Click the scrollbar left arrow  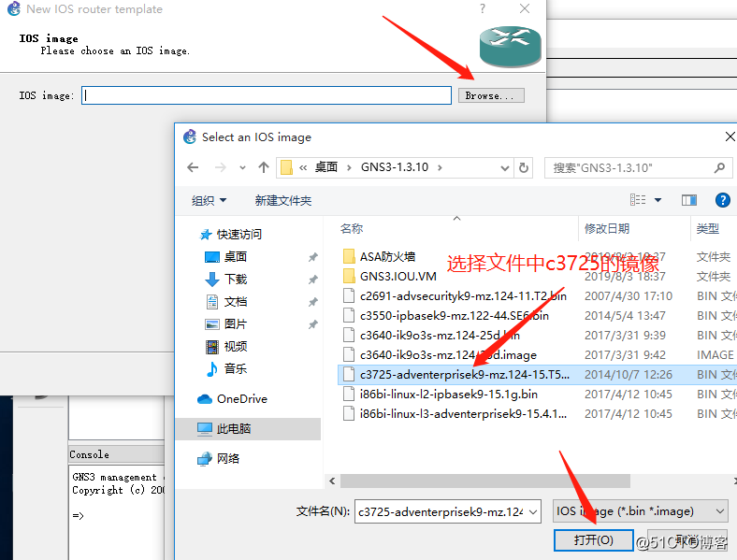(332, 481)
